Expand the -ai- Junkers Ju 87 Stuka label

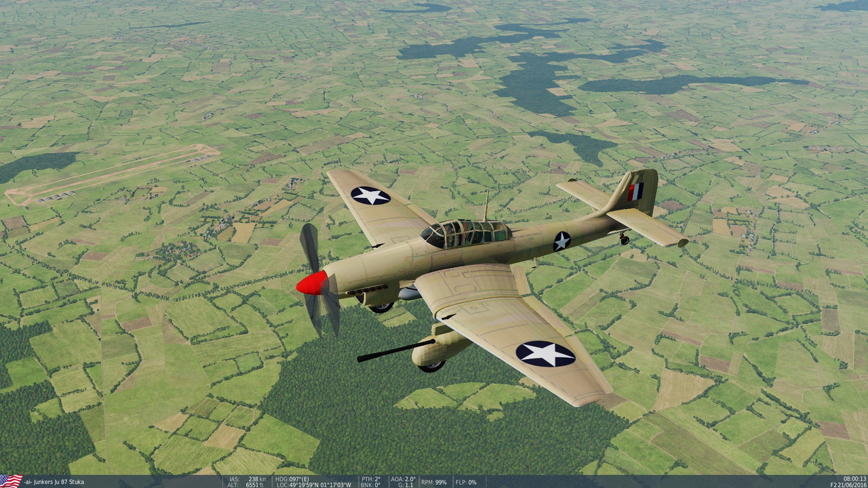coord(54,482)
